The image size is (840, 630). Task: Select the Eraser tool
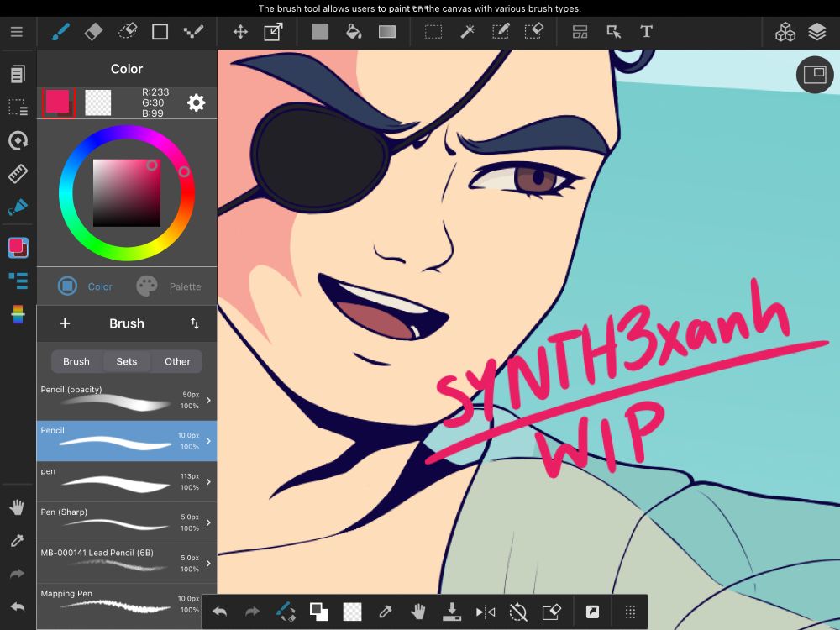(94, 32)
